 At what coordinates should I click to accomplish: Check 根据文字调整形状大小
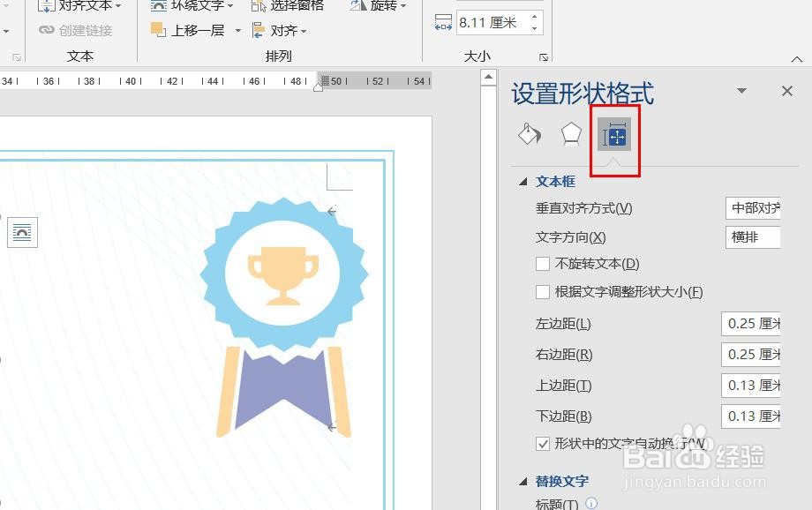pos(543,291)
